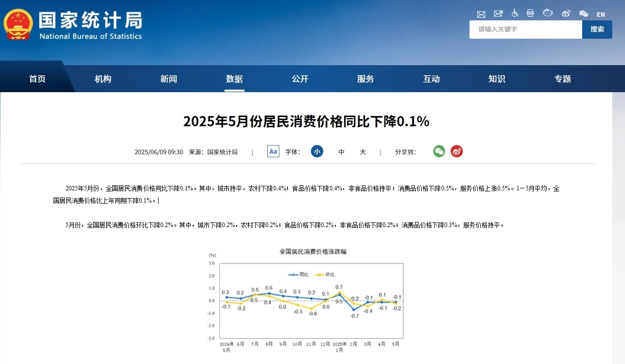
Task: Open the mail subscription settings icon
Action: 498,14
